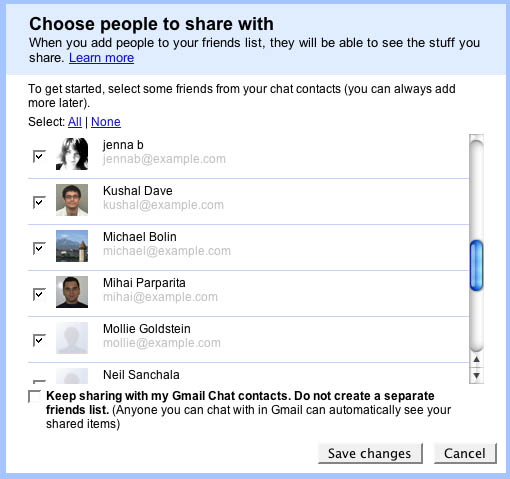Click Michael Bolin's landscape avatar
510x479 pixels.
point(72,246)
